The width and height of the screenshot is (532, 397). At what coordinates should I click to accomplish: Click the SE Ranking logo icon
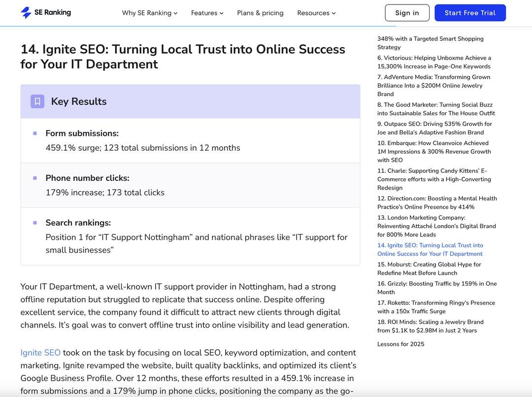pos(26,12)
